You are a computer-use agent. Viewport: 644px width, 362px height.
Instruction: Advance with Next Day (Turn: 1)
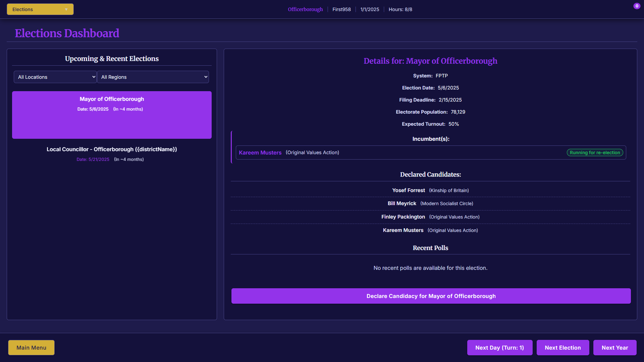click(x=499, y=348)
